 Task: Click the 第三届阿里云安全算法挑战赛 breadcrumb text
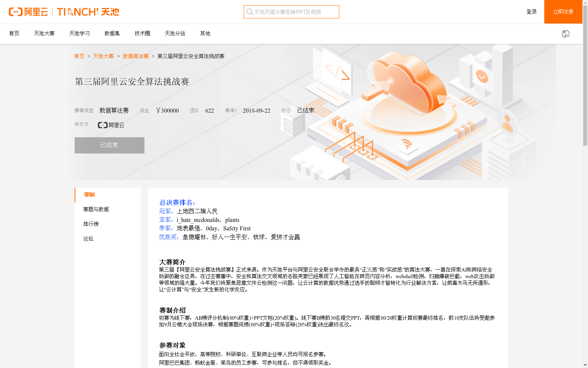point(191,56)
